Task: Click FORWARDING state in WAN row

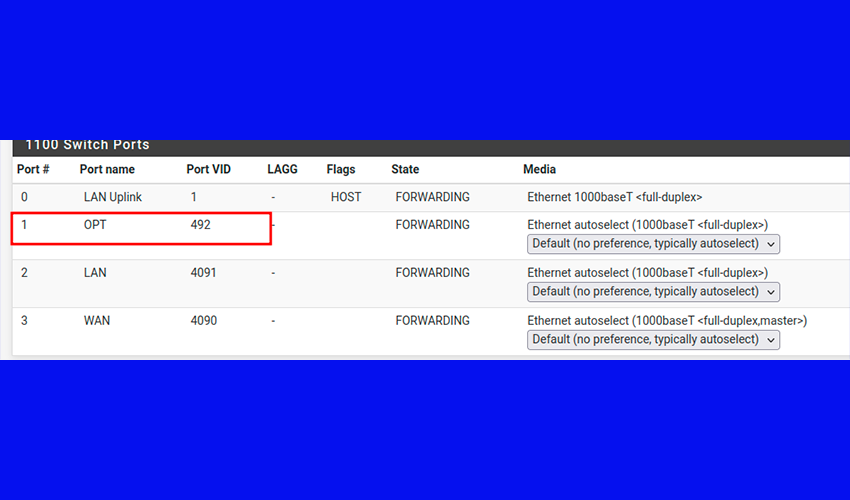Action: point(433,320)
